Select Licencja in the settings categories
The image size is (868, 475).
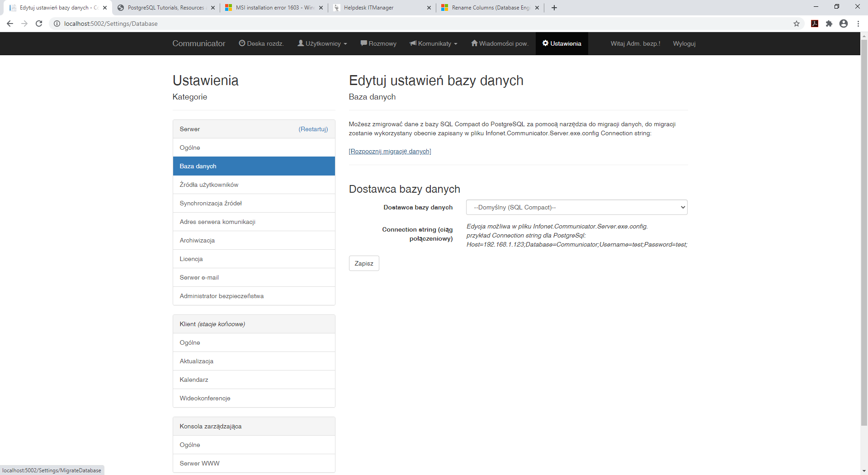(x=254, y=259)
